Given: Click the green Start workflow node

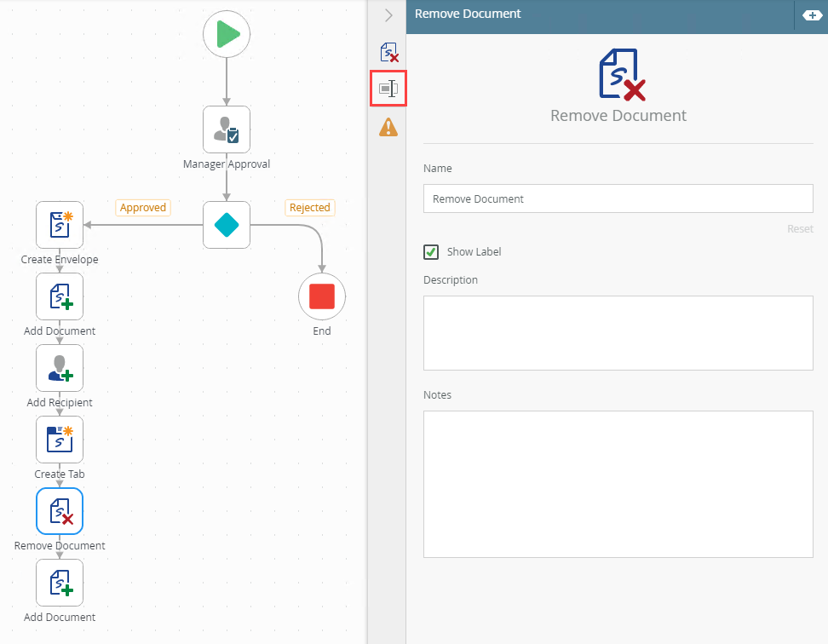Looking at the screenshot, I should coord(227,35).
